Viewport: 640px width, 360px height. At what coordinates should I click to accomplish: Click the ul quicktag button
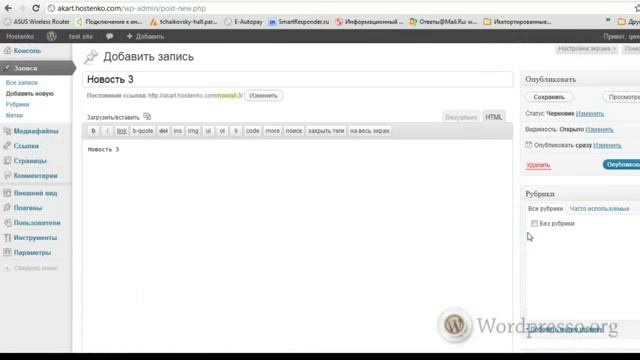pos(208,131)
